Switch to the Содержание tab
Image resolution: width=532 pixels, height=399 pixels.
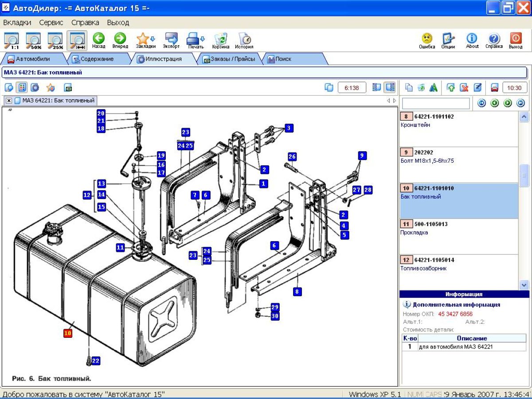tap(98, 59)
